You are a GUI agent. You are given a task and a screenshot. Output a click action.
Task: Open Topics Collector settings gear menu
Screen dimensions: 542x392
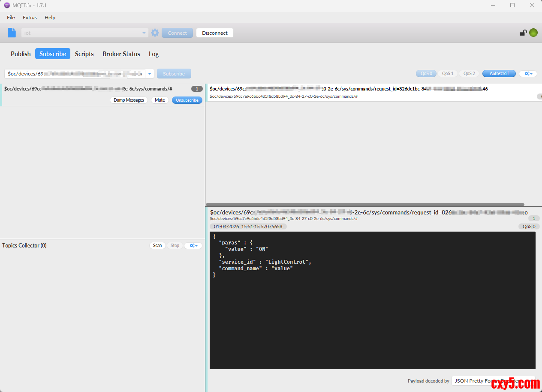coord(193,246)
